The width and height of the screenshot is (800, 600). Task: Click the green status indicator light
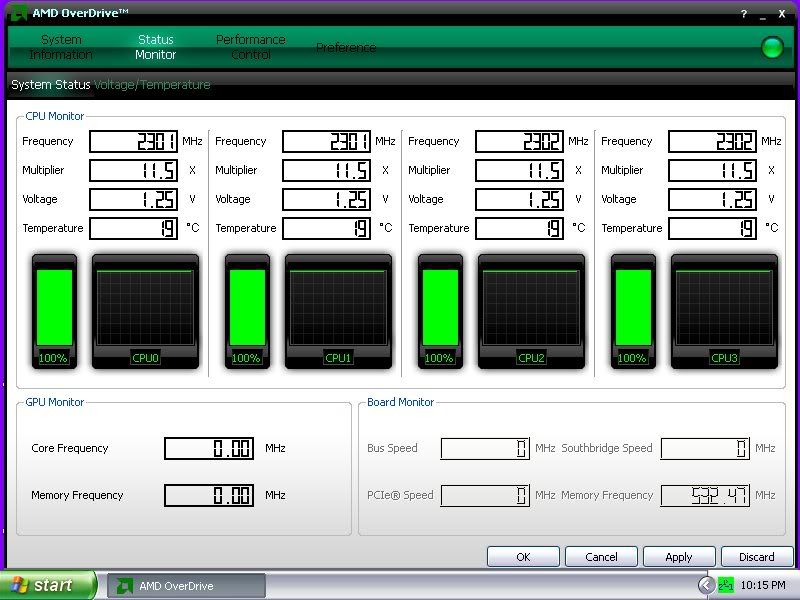coord(772,47)
